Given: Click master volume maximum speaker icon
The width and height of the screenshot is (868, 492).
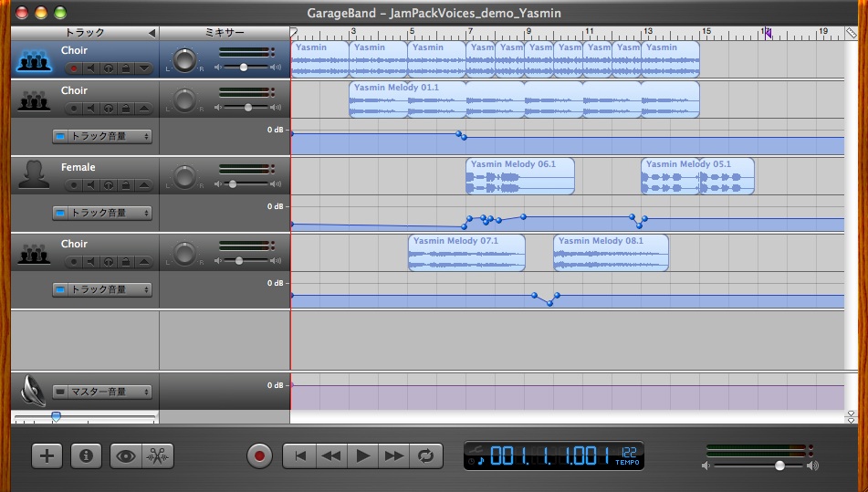Looking at the screenshot, I should (x=812, y=466).
